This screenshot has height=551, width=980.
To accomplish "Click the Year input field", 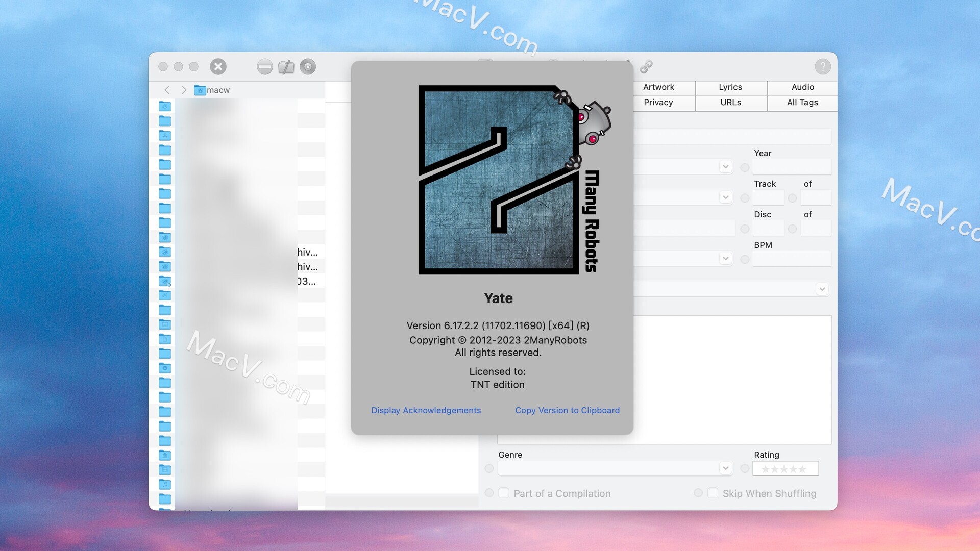I will 792,167.
